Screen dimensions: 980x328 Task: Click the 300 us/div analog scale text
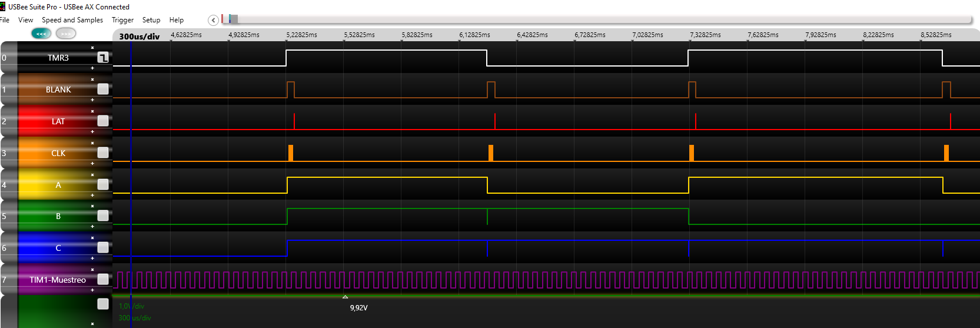tap(135, 318)
